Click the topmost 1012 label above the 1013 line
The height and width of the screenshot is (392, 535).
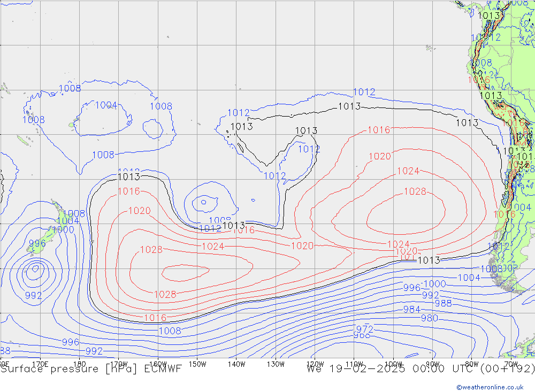pos(364,92)
